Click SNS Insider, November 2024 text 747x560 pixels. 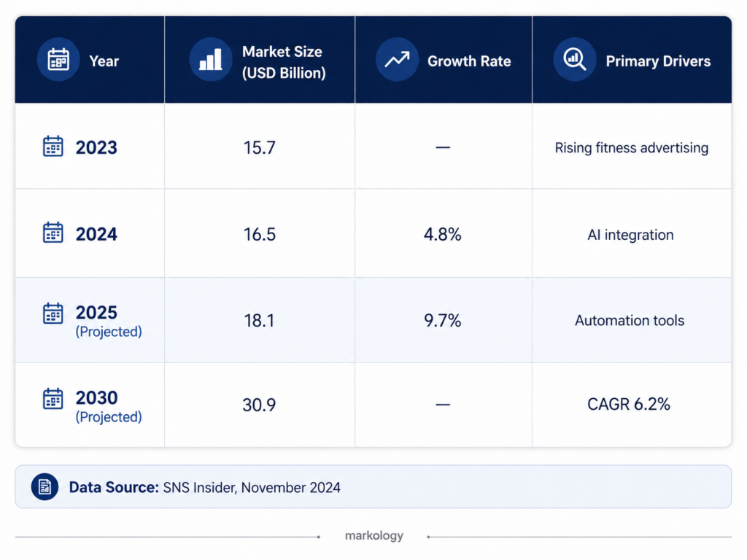[252, 488]
